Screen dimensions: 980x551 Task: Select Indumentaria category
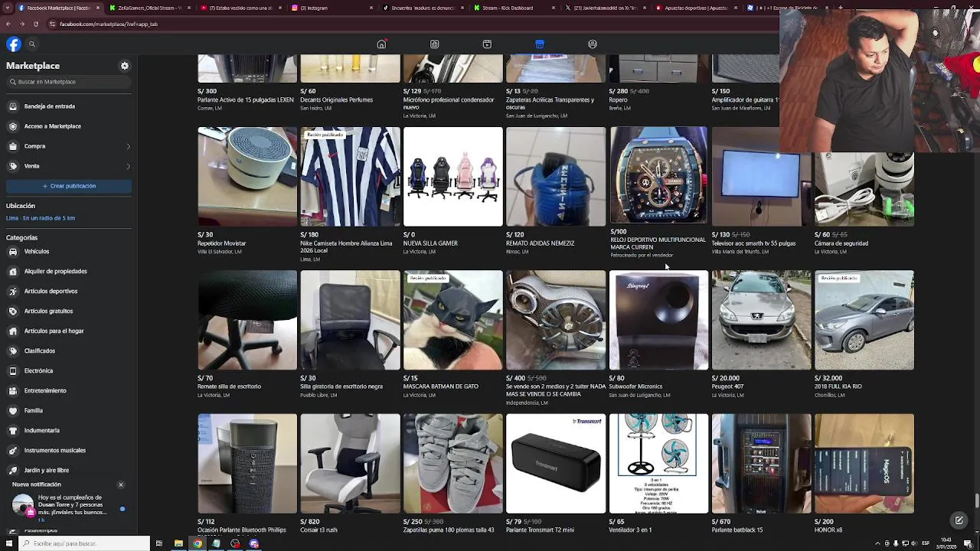67,431
